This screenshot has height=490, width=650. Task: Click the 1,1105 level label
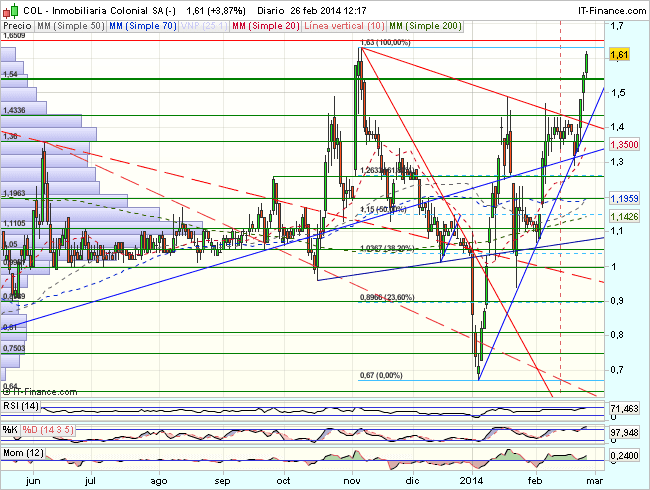14,223
